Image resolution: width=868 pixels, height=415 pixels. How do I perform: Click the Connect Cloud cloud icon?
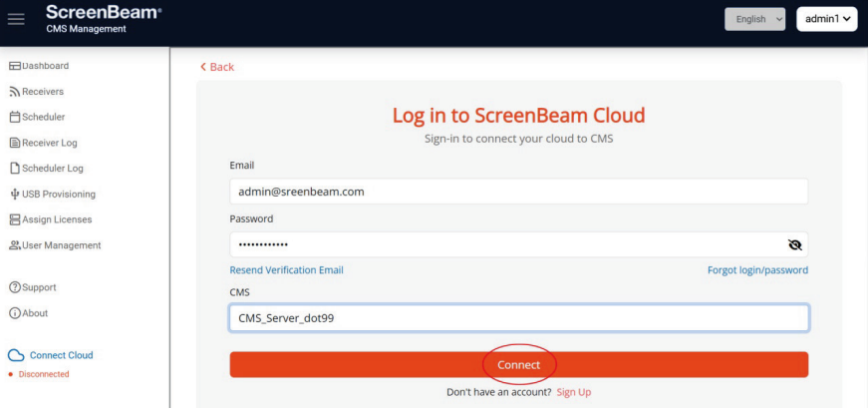click(16, 356)
